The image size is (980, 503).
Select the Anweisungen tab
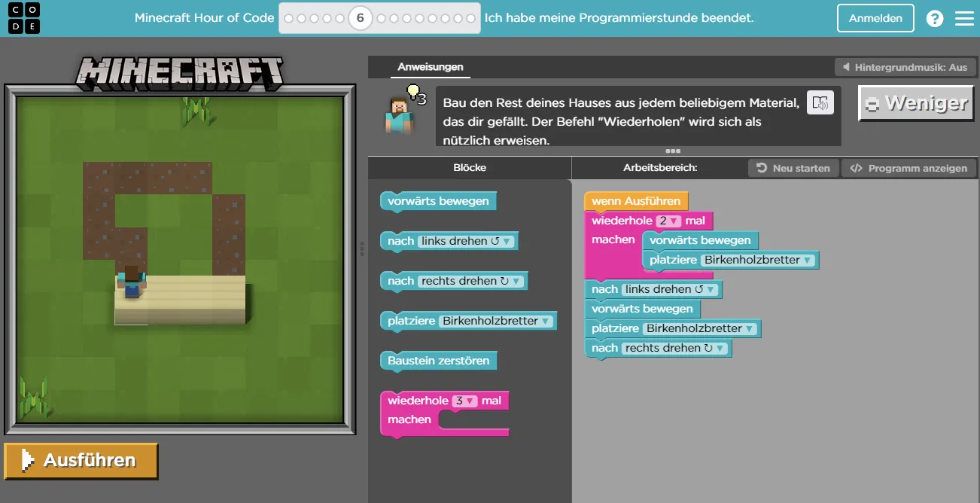[x=431, y=67]
